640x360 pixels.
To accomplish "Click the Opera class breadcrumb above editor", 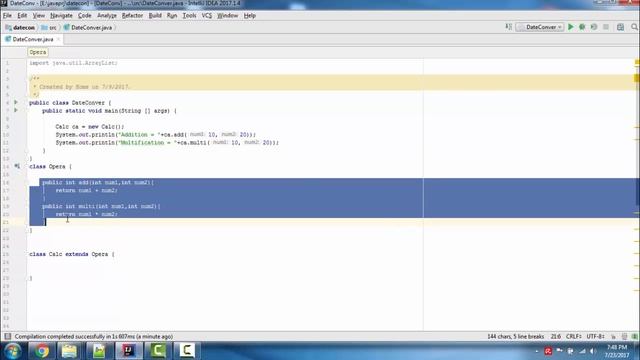I will tap(38, 52).
